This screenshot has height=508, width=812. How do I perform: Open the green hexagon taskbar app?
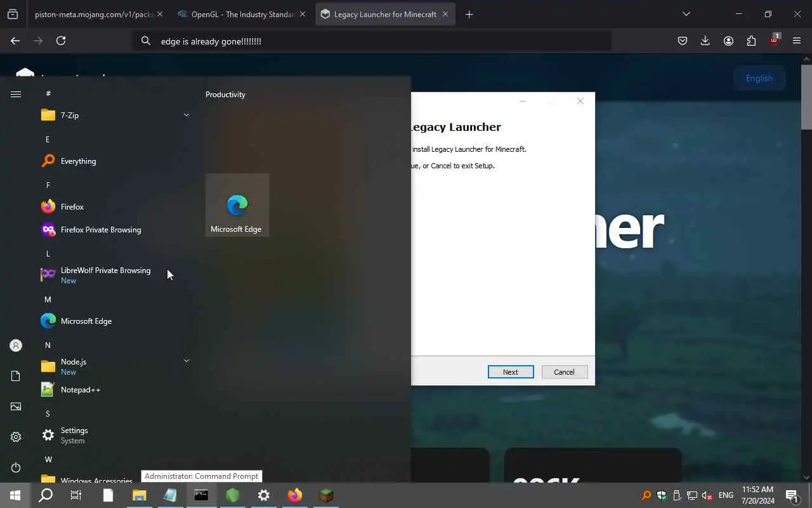tap(233, 495)
